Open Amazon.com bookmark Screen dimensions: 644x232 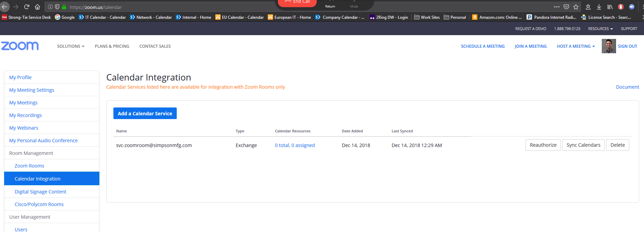(x=497, y=17)
